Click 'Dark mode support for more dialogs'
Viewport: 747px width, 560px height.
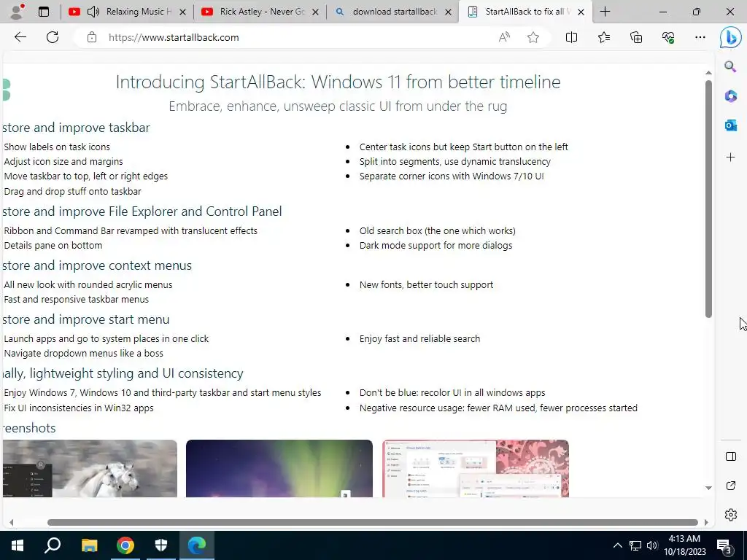436,245
